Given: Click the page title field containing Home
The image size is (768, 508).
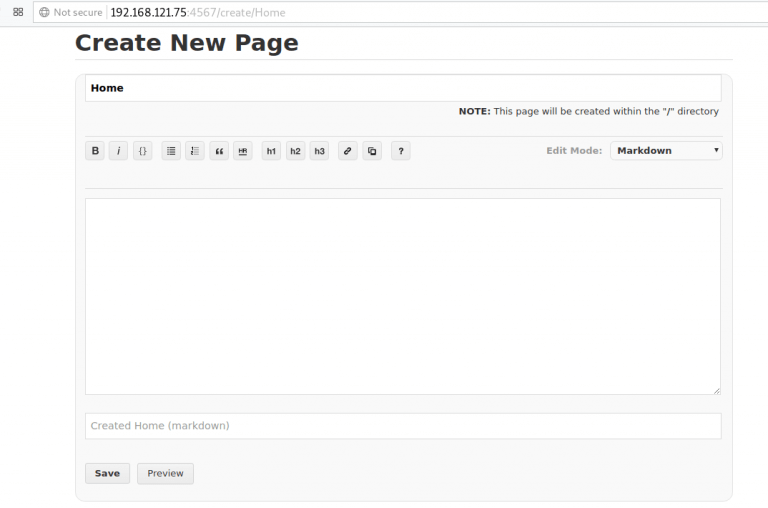Looking at the screenshot, I should pyautogui.click(x=402, y=88).
